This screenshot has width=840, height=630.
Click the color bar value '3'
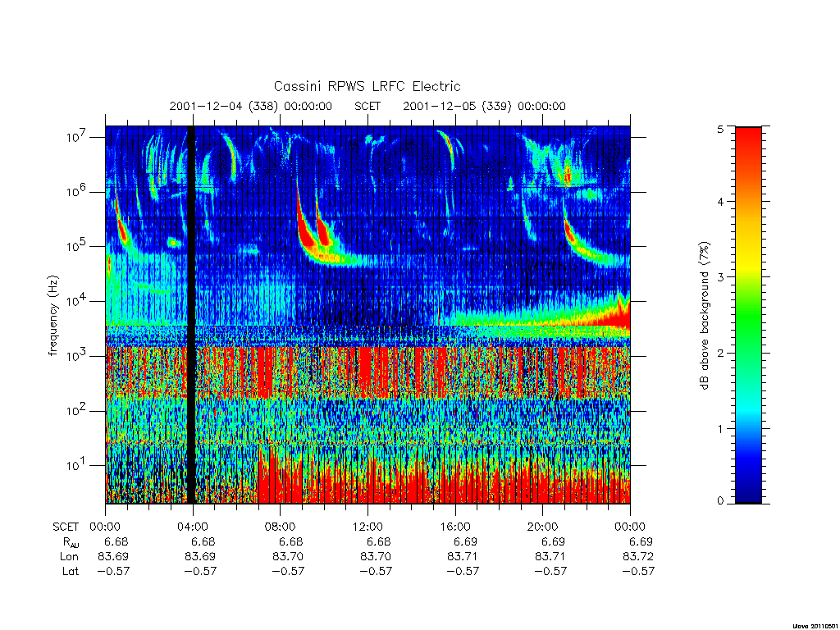[x=720, y=277]
